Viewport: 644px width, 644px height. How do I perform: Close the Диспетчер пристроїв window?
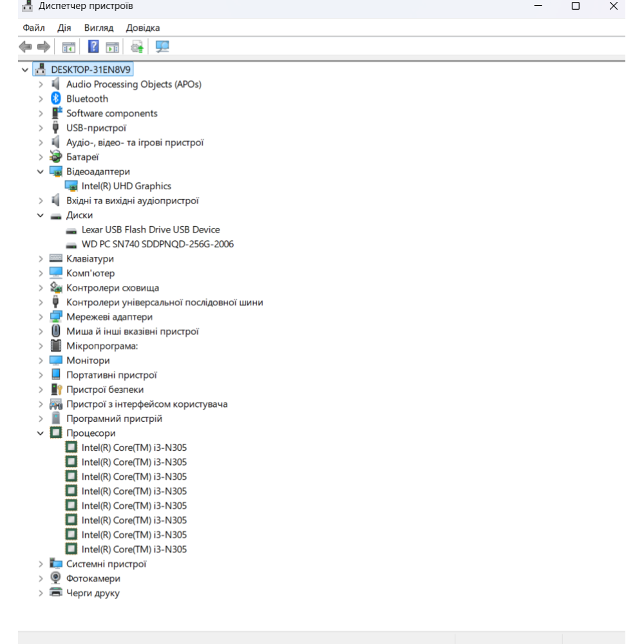613,6
